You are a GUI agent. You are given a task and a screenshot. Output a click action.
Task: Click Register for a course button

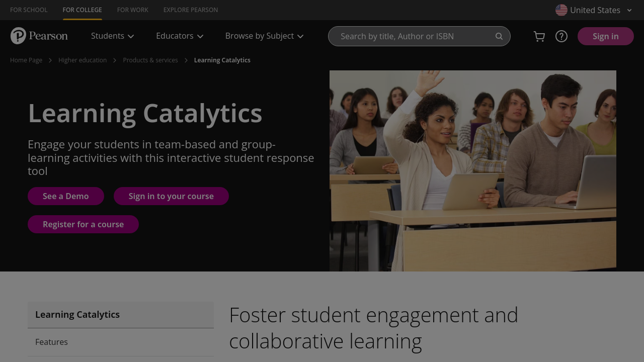click(x=83, y=224)
